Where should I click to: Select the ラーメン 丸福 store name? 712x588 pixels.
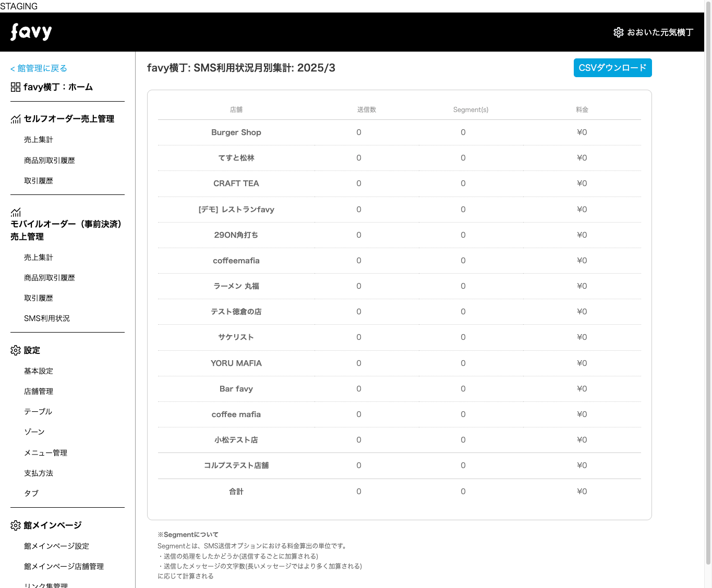point(236,286)
